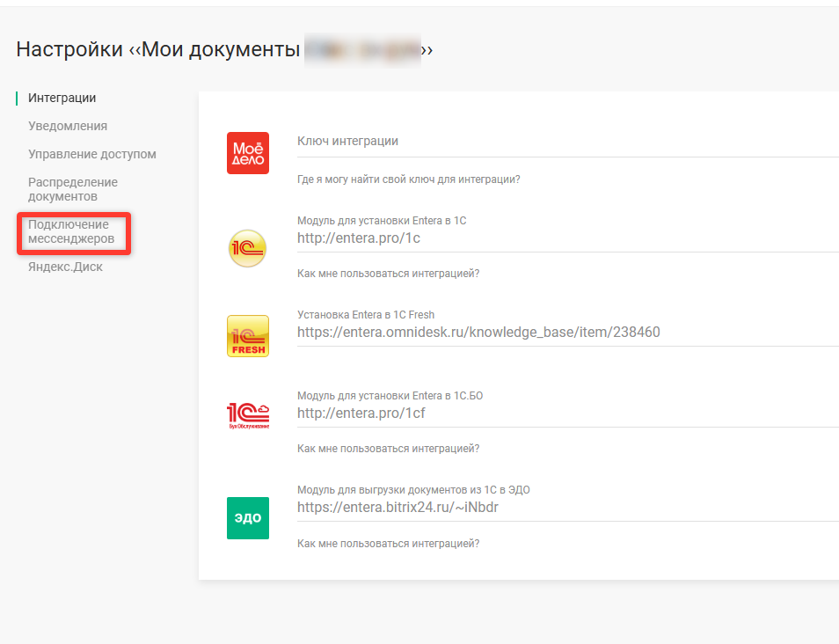Click the round yellow 1C logo

click(247, 248)
